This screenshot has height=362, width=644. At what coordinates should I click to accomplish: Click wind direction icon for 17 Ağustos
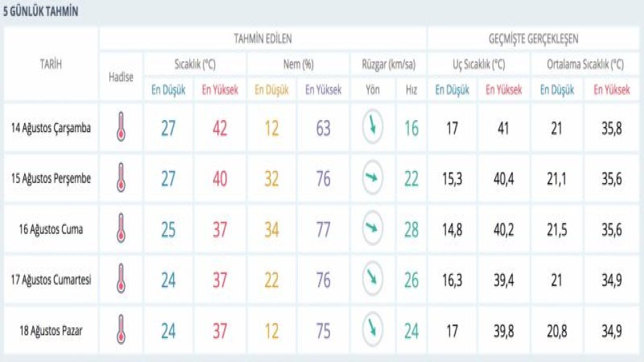point(372,279)
